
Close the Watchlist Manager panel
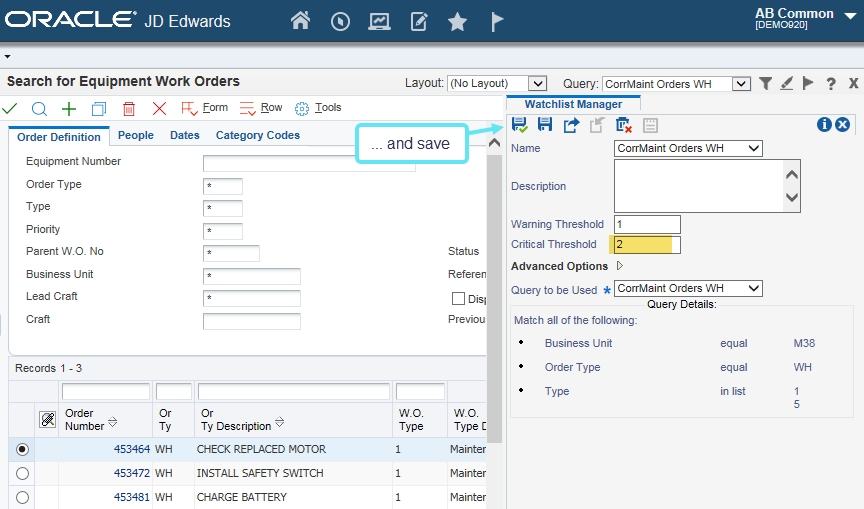click(x=843, y=124)
